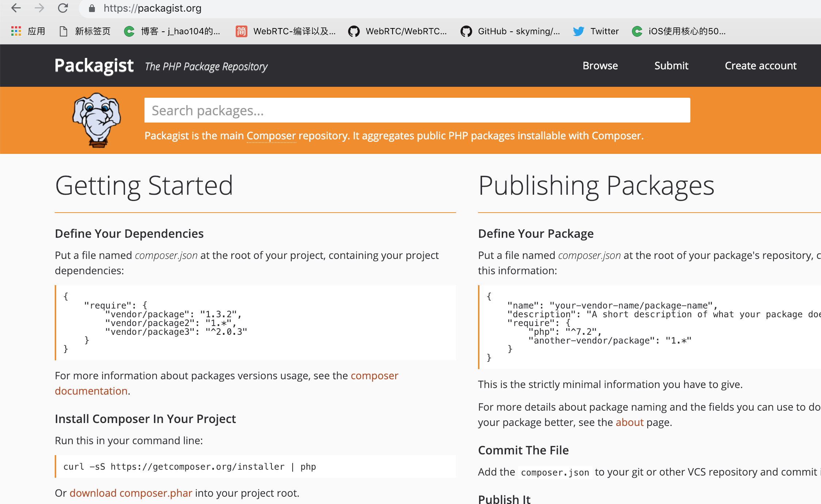Click the Search packages input field
The image size is (821, 504).
(417, 110)
